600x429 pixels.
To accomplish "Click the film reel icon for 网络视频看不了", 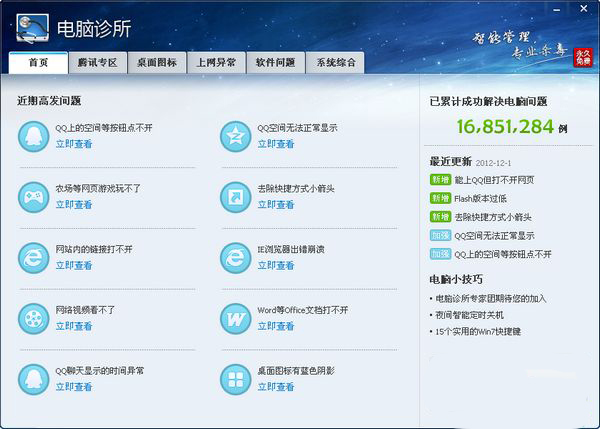I will click(x=34, y=319).
